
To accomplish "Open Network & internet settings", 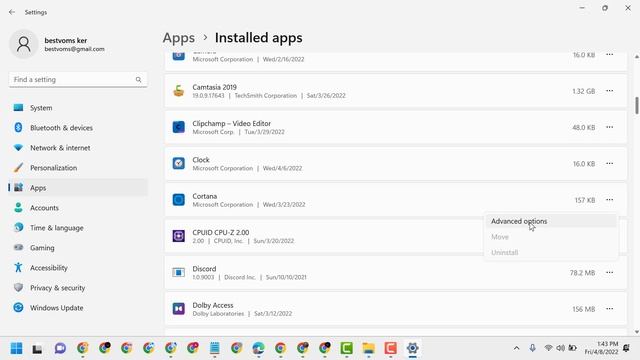I will 78,148.
